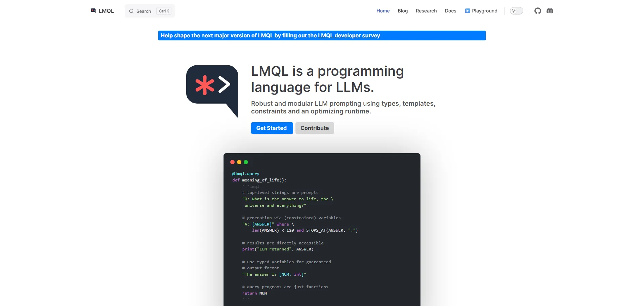644x306 pixels.
Task: Click the LMQL logo icon in navbar
Action: click(x=93, y=11)
